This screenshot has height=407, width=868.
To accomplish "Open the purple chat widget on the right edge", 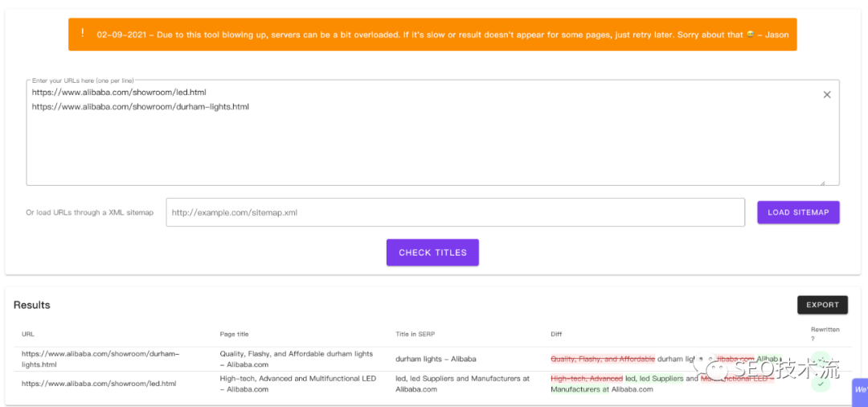I will coord(859,390).
